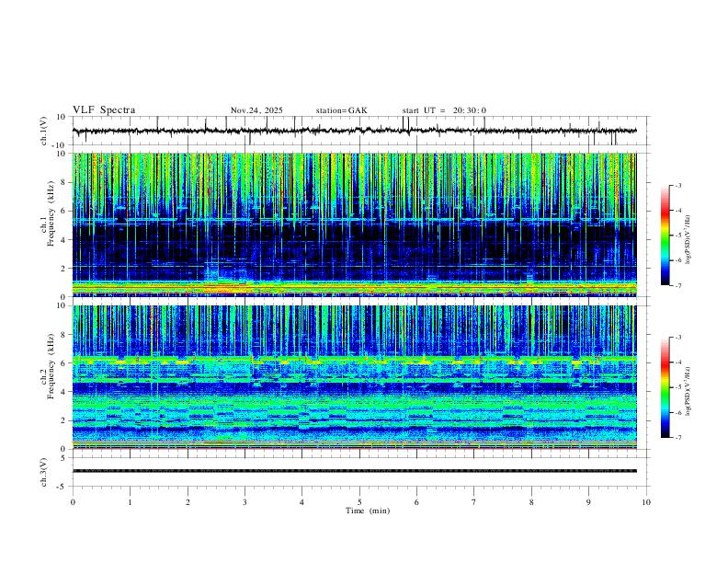728x563 pixels.
Task: Click the lower color bar '-7' label
Action: 677,438
